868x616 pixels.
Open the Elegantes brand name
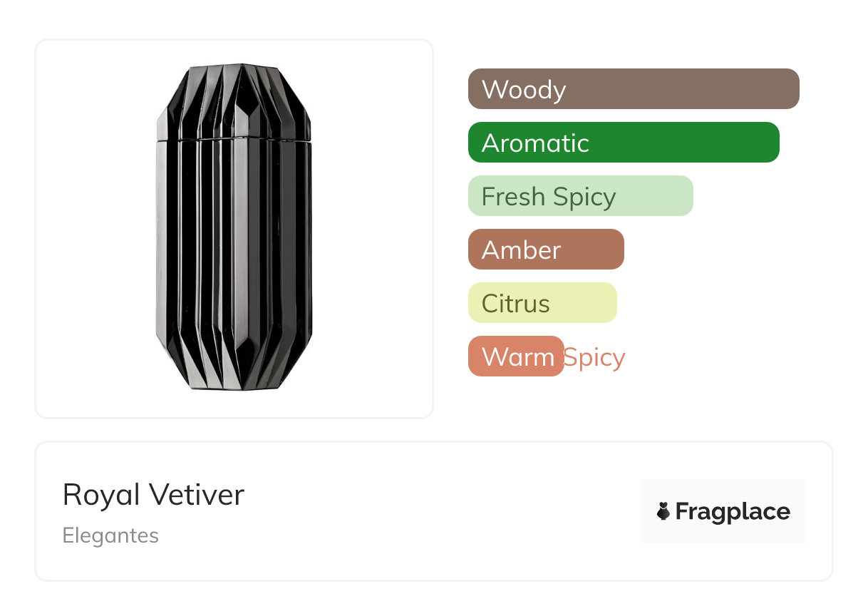[x=110, y=535]
